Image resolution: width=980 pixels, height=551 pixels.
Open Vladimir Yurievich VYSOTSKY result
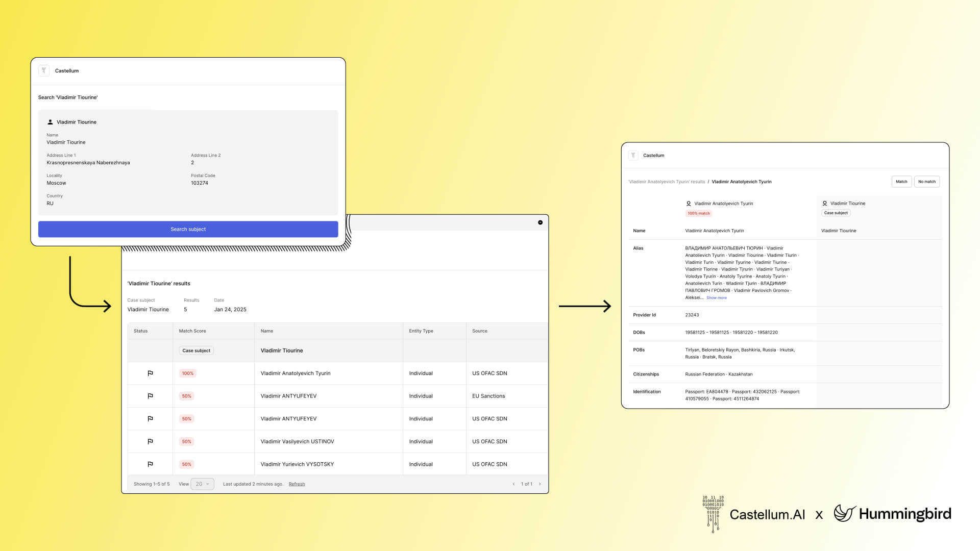click(x=297, y=464)
